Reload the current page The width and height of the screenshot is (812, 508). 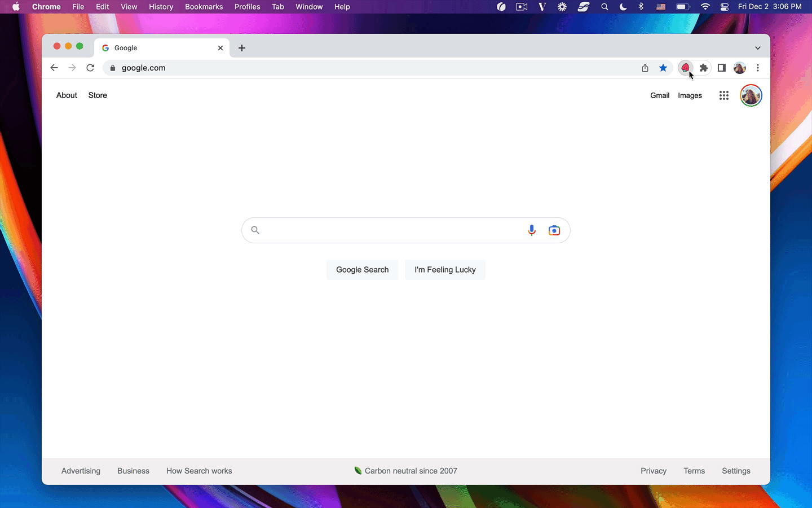pyautogui.click(x=90, y=68)
